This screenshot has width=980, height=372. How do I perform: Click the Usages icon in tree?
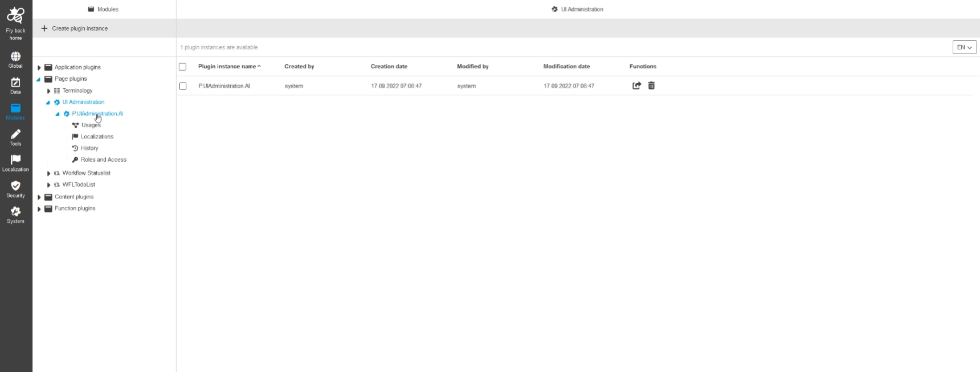click(x=75, y=125)
